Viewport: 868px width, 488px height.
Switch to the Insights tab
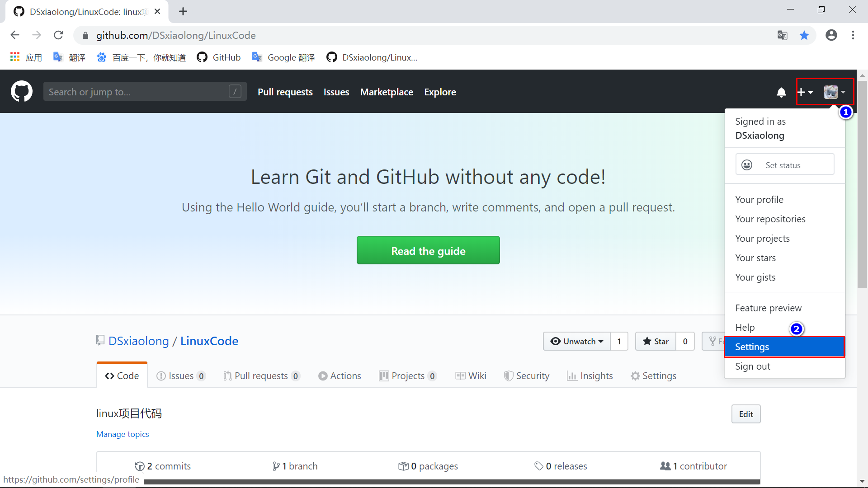[590, 375]
